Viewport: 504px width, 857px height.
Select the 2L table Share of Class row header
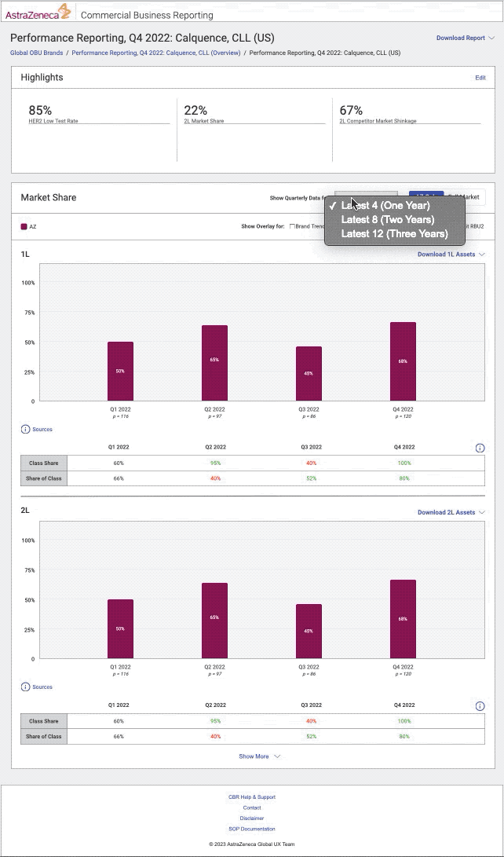tap(44, 736)
